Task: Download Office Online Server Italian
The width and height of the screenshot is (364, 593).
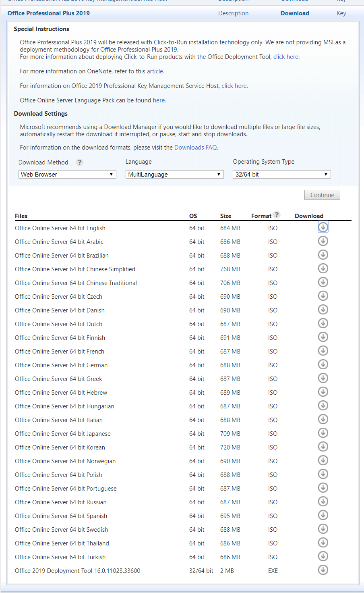Action: coord(323,419)
